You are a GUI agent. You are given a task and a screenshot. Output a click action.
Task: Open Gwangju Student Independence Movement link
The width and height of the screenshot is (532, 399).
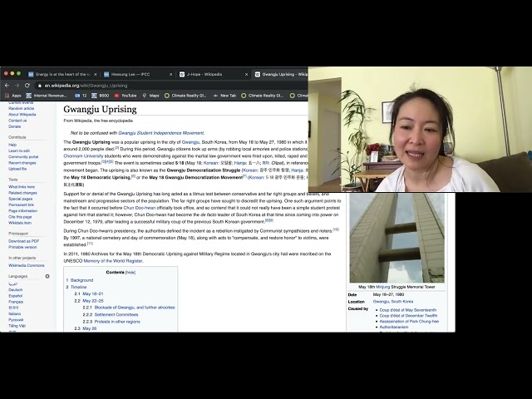tap(160, 133)
